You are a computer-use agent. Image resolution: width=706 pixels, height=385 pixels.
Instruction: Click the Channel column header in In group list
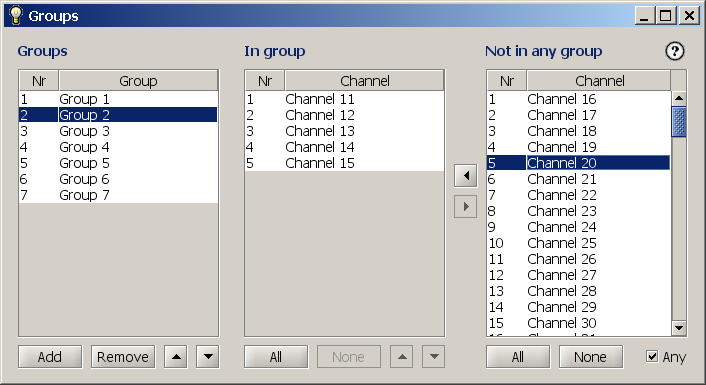[x=364, y=81]
